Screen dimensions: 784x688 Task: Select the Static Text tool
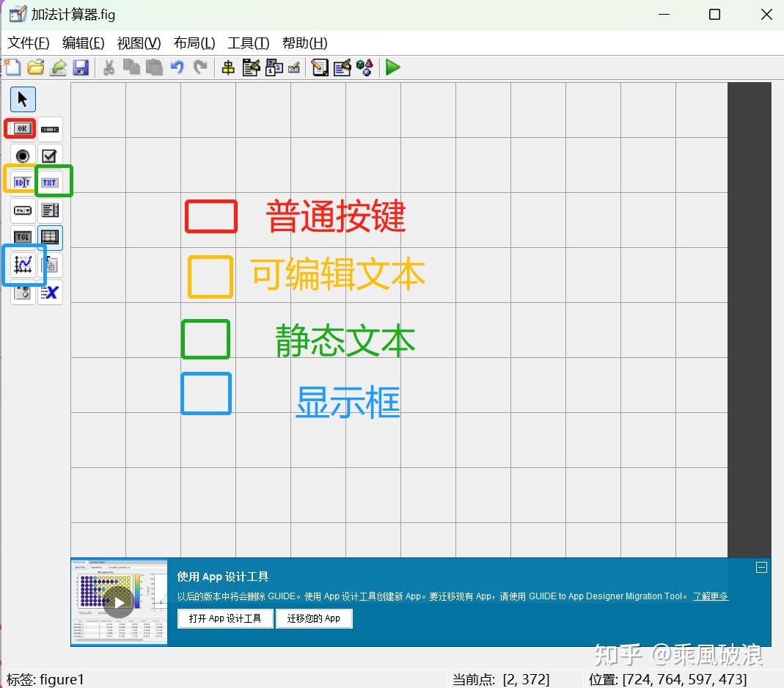point(51,180)
